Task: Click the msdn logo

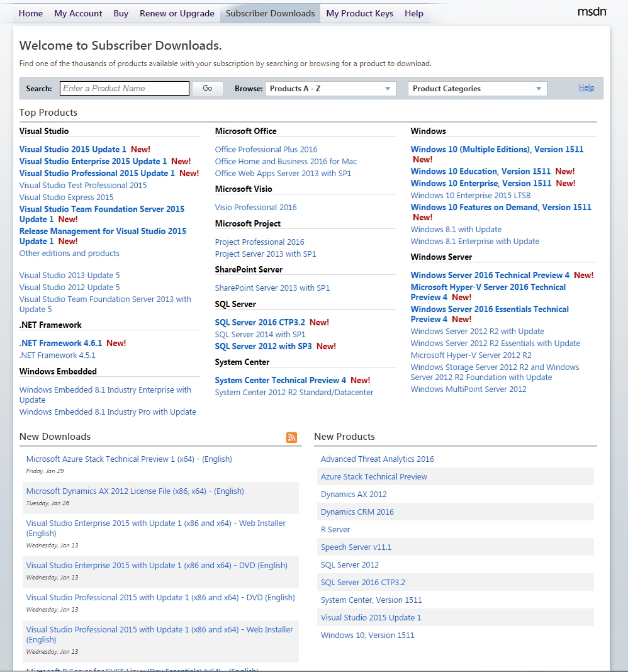Action: [x=592, y=11]
